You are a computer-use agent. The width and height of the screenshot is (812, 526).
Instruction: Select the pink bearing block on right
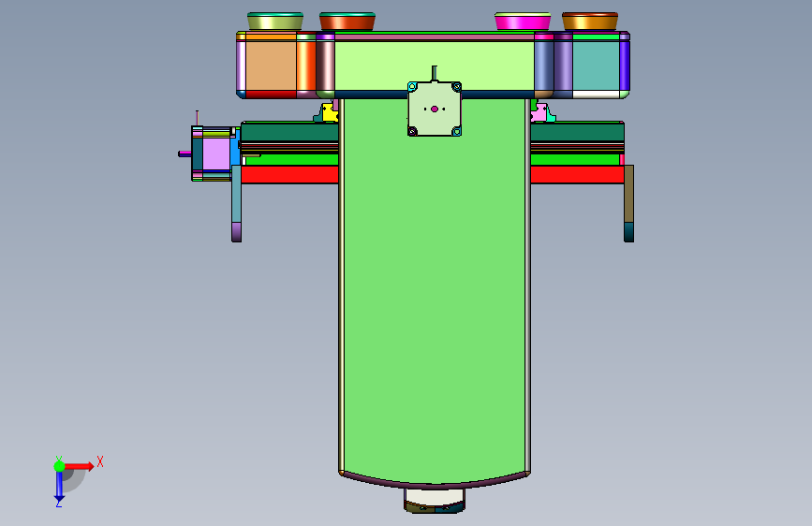(540, 112)
